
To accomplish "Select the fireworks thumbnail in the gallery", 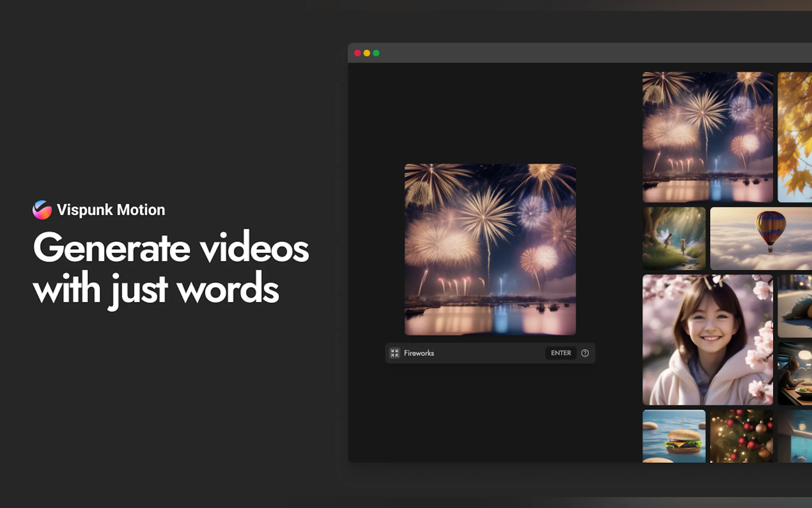I will pos(707,137).
